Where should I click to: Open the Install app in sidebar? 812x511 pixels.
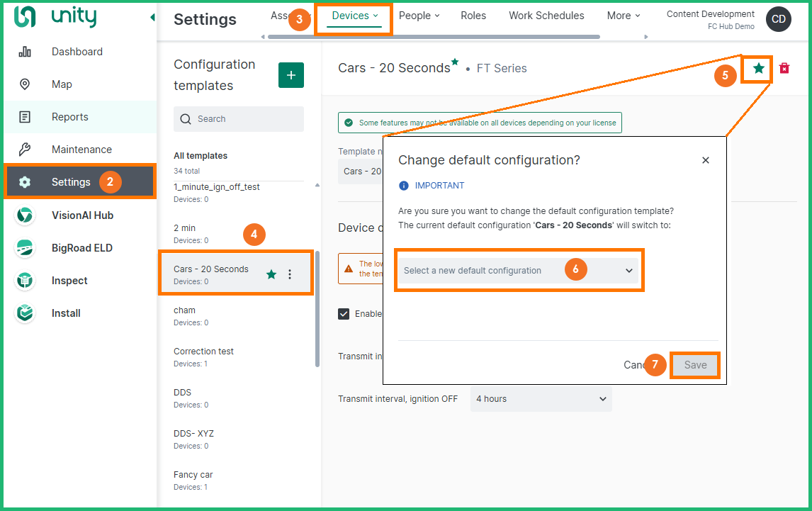coord(65,313)
